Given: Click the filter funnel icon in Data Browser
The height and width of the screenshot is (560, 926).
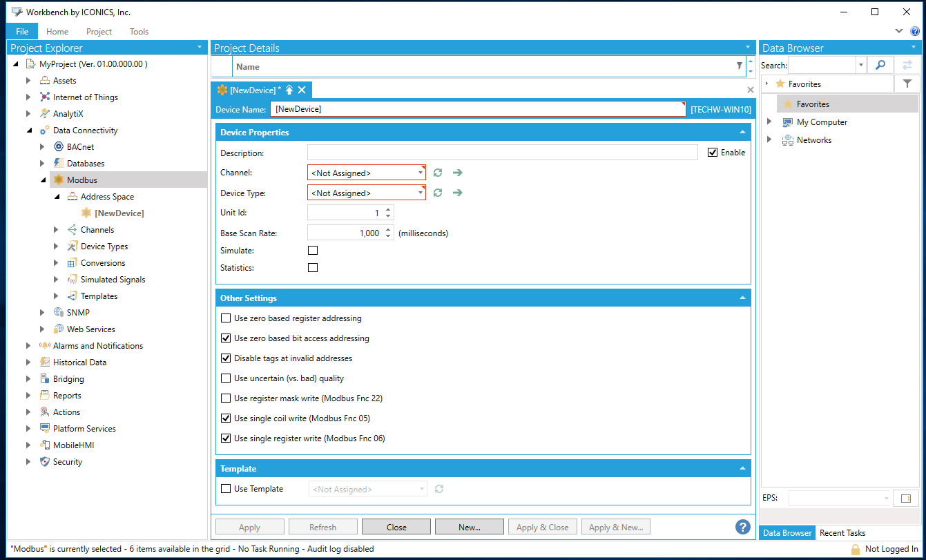Looking at the screenshot, I should pos(907,84).
